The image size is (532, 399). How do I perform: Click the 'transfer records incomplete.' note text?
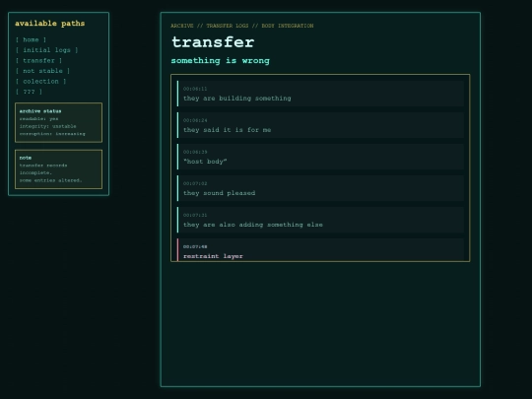click(x=43, y=169)
